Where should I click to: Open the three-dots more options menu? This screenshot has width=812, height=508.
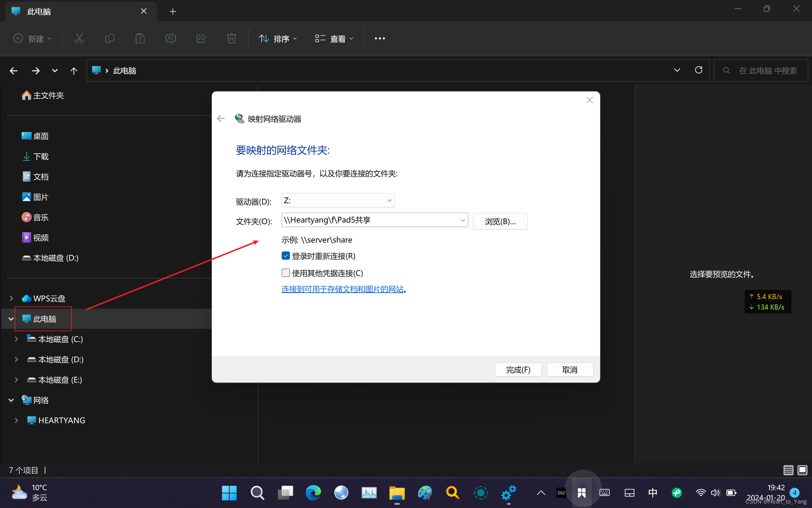click(x=380, y=39)
